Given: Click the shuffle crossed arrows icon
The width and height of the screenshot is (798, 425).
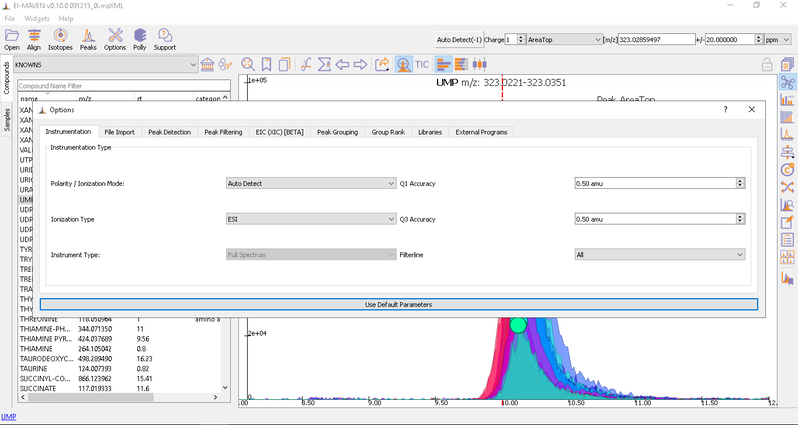Looking at the screenshot, I should click(787, 187).
